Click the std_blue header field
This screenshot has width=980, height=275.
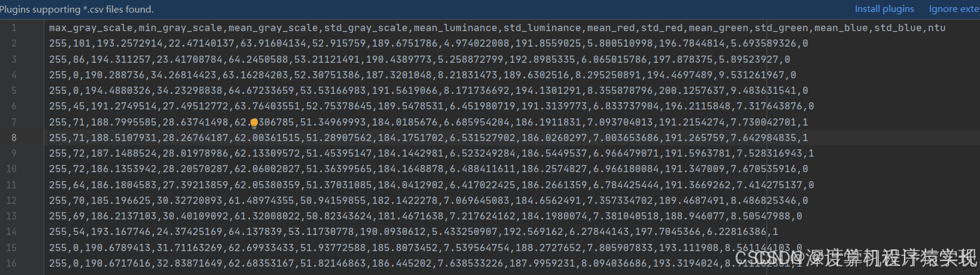coord(898,28)
